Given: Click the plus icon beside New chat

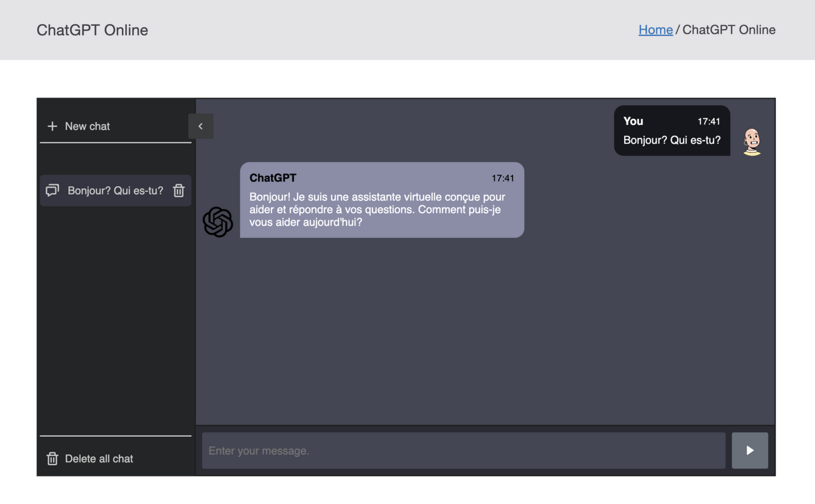Looking at the screenshot, I should tap(52, 126).
